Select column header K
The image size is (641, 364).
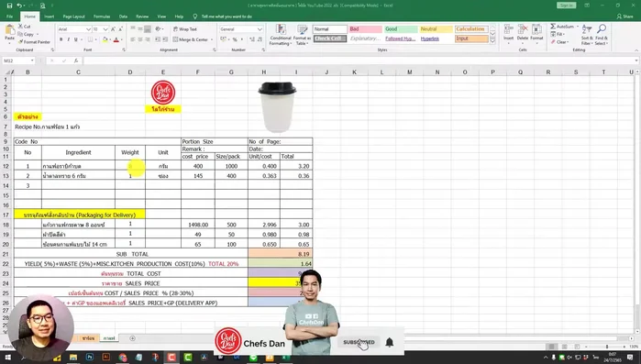tap(354, 72)
